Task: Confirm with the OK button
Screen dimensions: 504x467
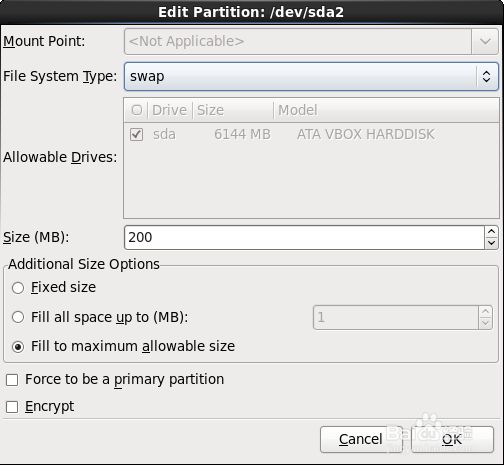Action: 452,439
